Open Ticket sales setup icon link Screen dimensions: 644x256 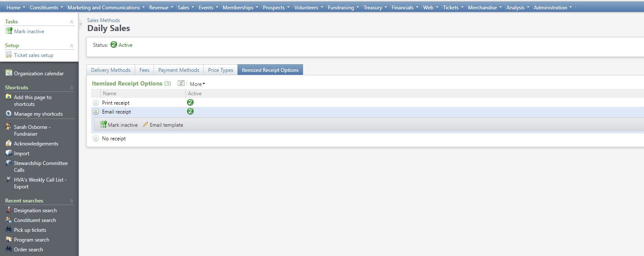point(9,55)
